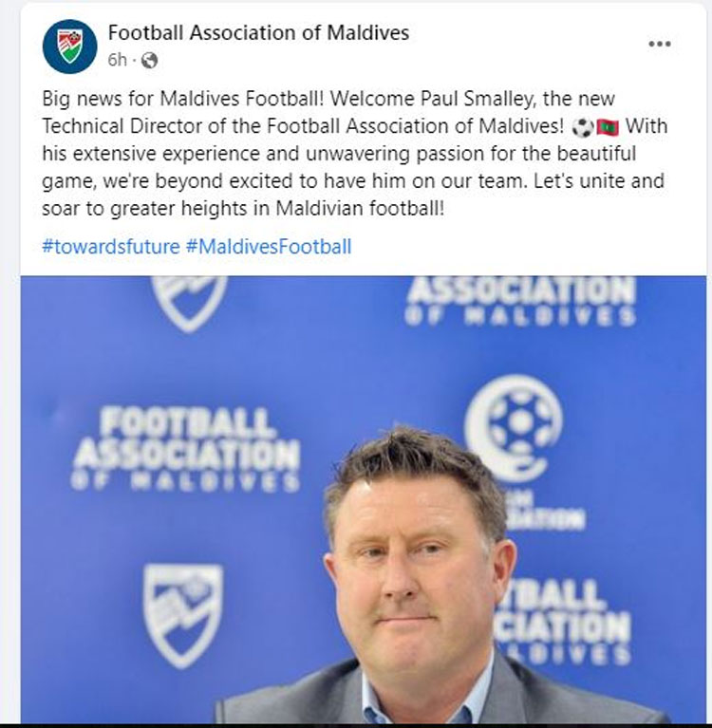The height and width of the screenshot is (728, 712).
Task: Click the soccer ball emoji in the post
Action: [583, 127]
